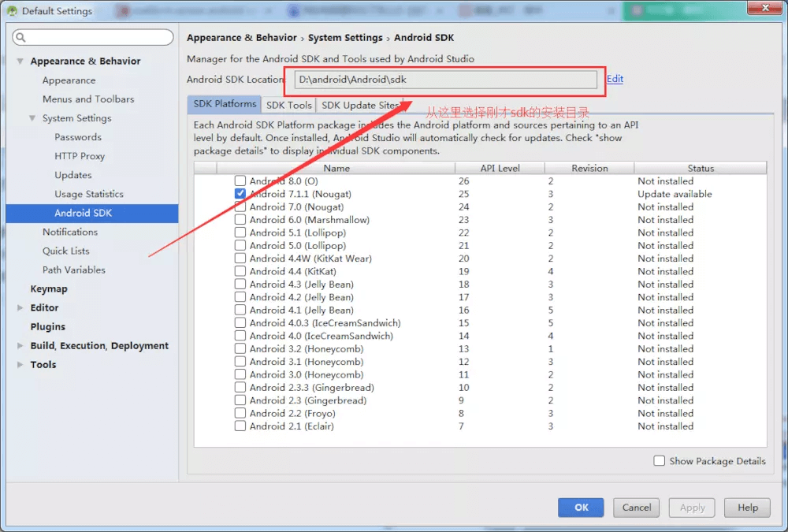Select the Android 4.4W (KitKat Wear) row
This screenshot has height=532, width=788.
(481, 259)
